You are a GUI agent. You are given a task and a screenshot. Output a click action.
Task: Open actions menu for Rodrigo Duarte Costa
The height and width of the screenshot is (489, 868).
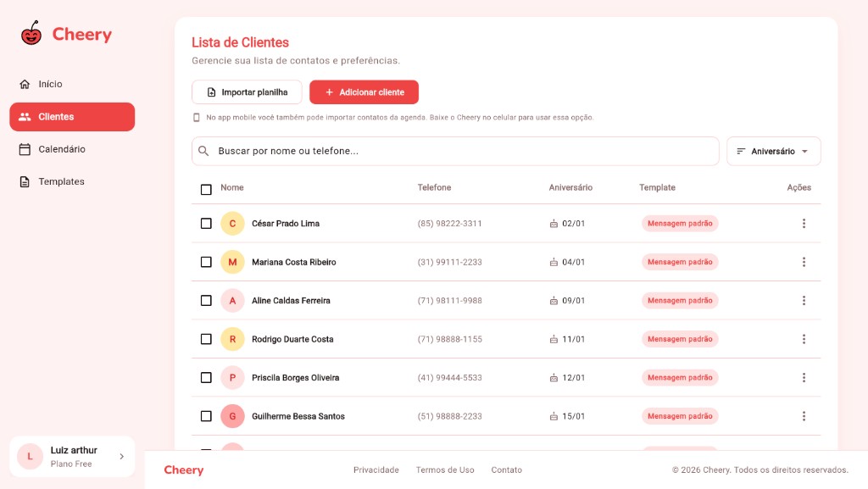(804, 339)
